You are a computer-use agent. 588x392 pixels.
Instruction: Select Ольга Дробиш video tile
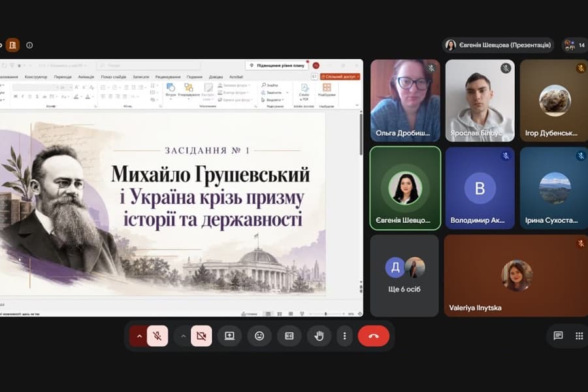pyautogui.click(x=405, y=100)
